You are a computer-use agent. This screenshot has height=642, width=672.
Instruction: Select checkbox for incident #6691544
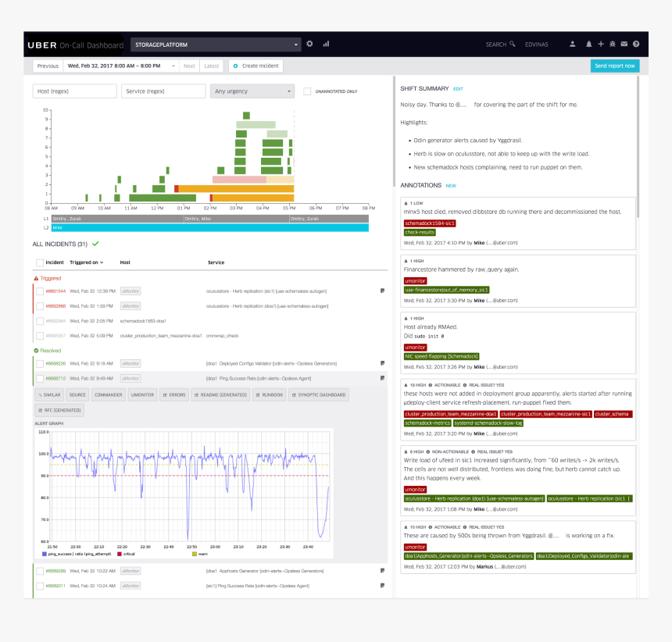click(40, 291)
